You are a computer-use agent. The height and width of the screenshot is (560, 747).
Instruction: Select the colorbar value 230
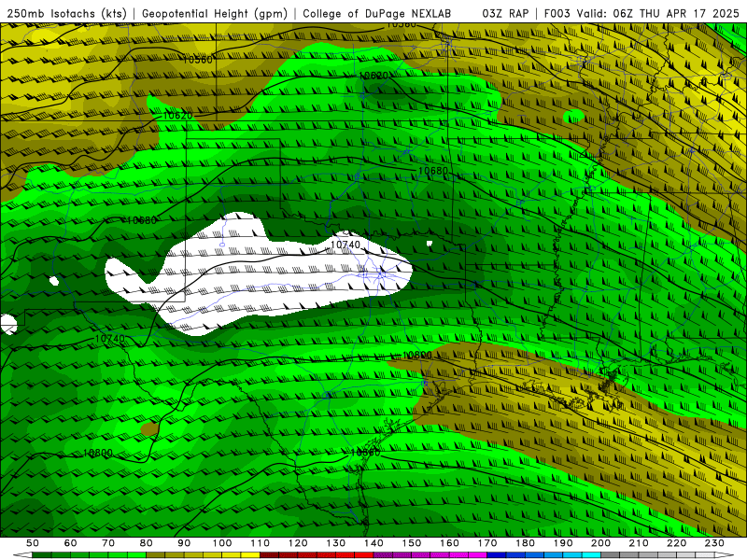click(714, 543)
